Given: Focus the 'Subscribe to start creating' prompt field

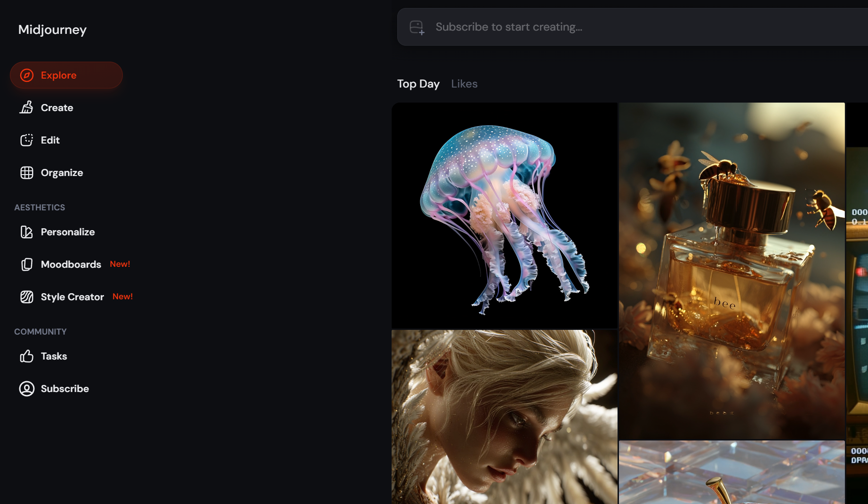Looking at the screenshot, I should (612, 27).
